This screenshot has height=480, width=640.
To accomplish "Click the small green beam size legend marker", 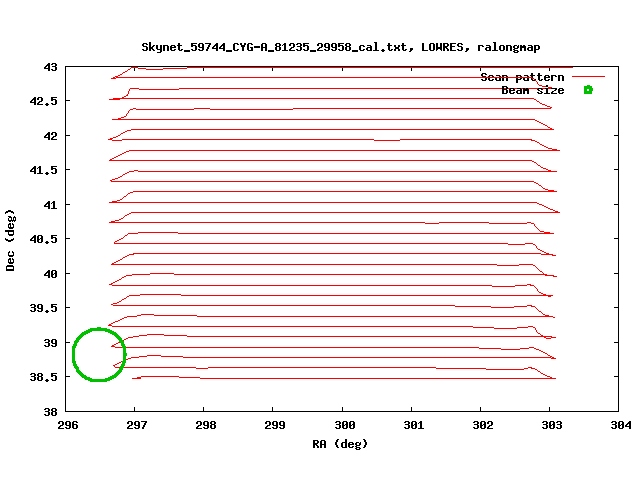I will tap(588, 90).
